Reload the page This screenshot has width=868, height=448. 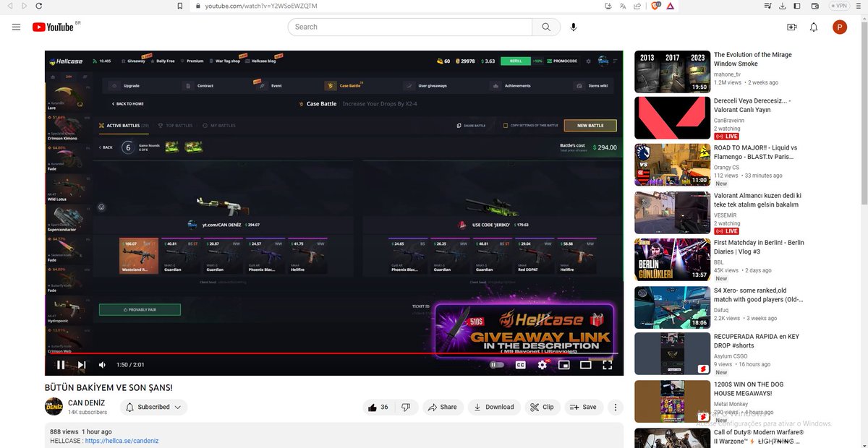click(x=39, y=6)
